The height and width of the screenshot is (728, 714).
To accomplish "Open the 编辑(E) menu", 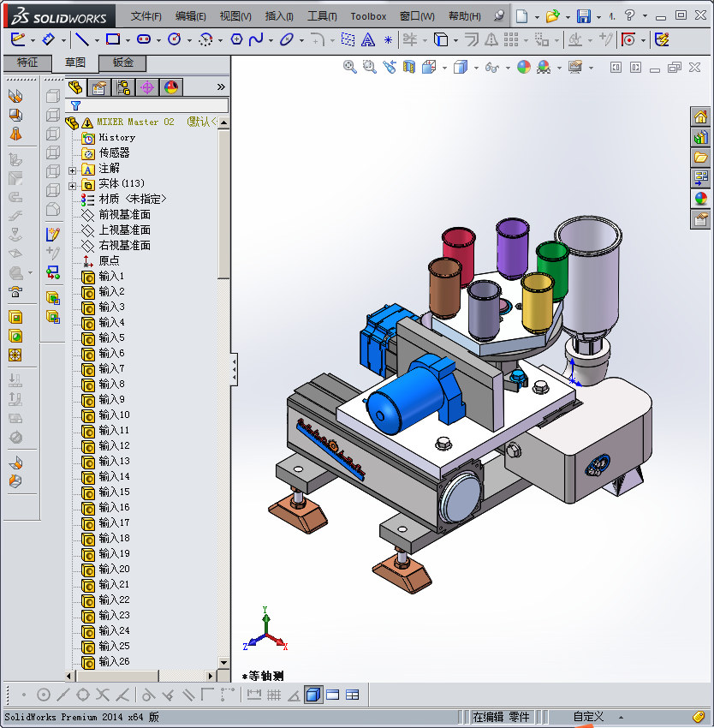I will 190,16.
